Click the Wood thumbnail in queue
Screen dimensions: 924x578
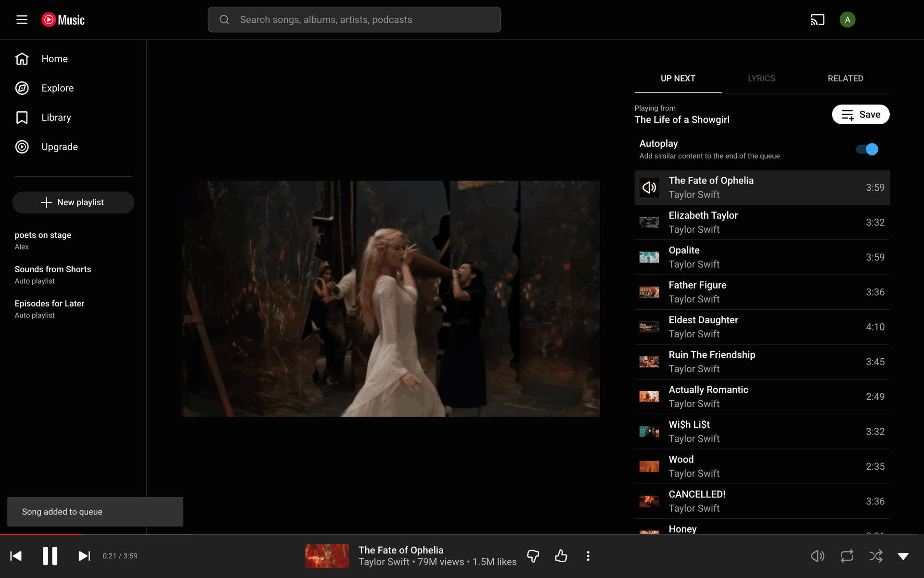(649, 466)
